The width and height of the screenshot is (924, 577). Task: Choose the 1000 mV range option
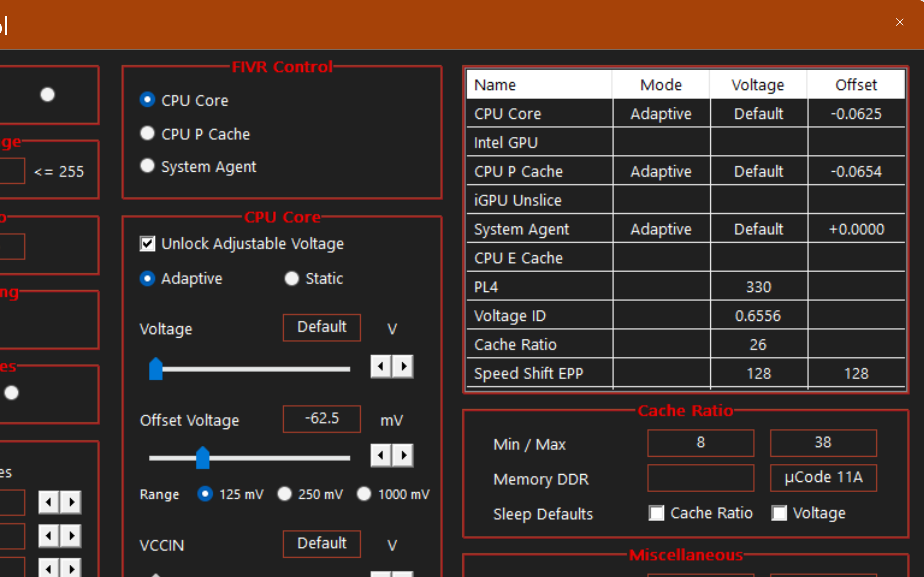[364, 494]
